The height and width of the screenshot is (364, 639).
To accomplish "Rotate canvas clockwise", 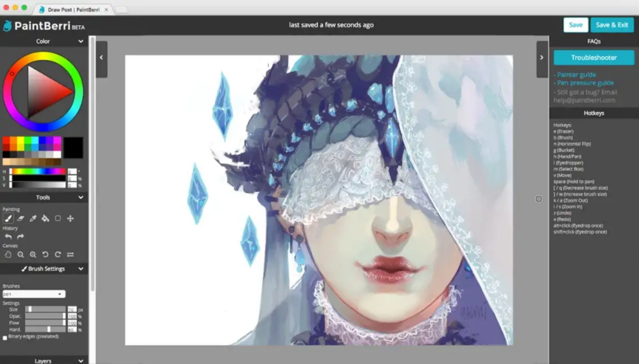I will [58, 254].
